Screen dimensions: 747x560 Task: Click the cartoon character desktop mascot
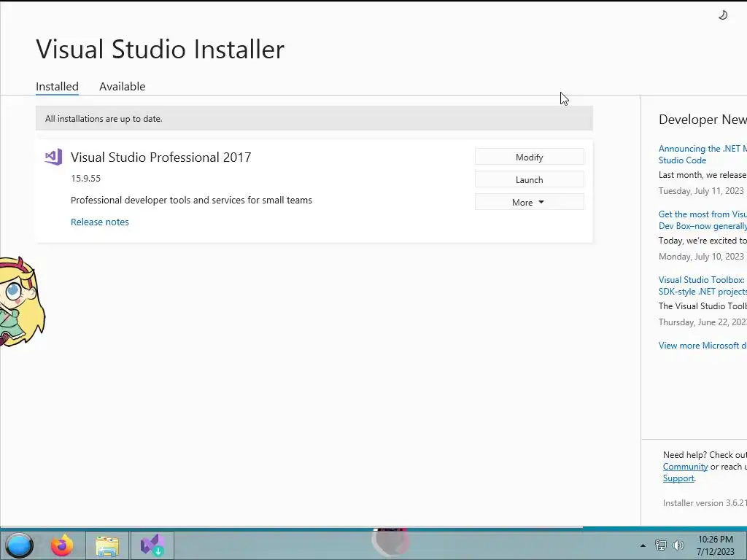pyautogui.click(x=22, y=301)
